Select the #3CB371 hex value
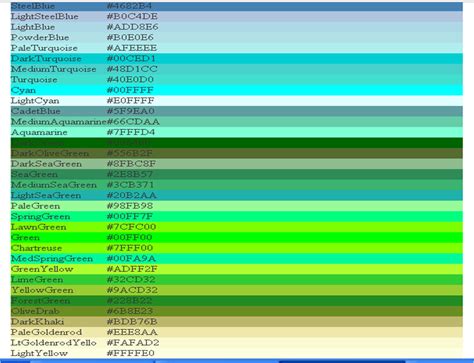The width and height of the screenshot is (474, 363). click(131, 185)
